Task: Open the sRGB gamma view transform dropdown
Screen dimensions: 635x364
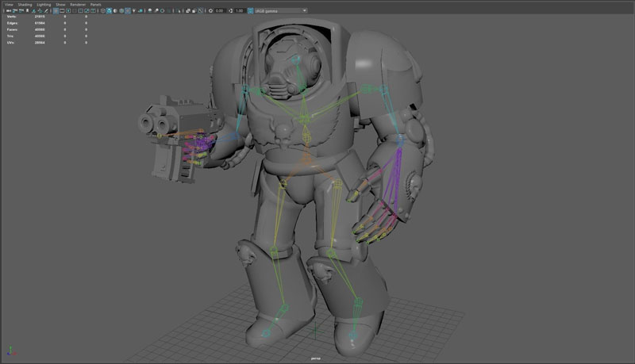Action: click(280, 11)
